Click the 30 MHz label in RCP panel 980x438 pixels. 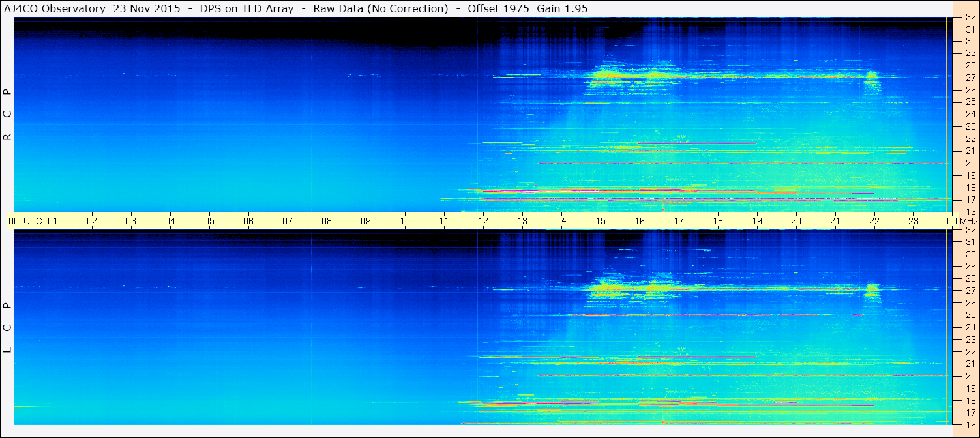(x=970, y=41)
